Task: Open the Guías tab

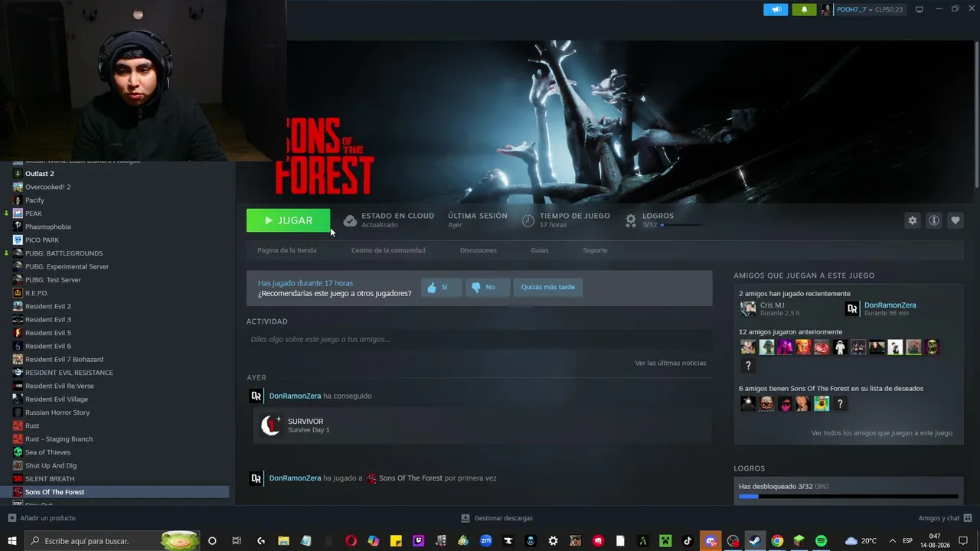Action: 540,250
